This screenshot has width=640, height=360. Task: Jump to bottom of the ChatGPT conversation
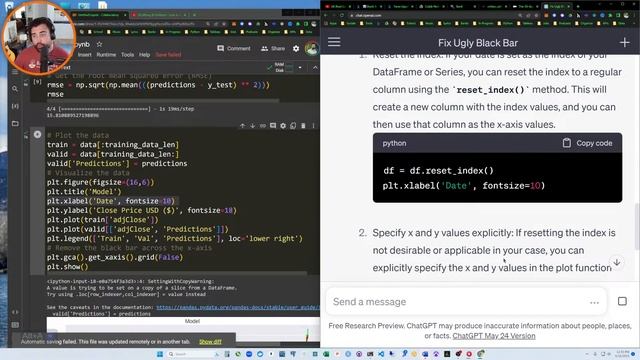pos(617,262)
